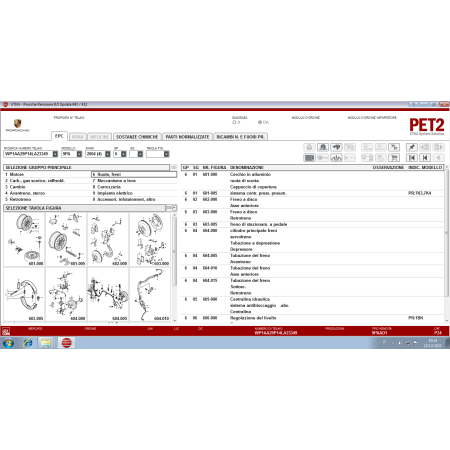Open the figure thumbnail 603.005
The height and width of the screenshot is (450, 450).
[24, 294]
